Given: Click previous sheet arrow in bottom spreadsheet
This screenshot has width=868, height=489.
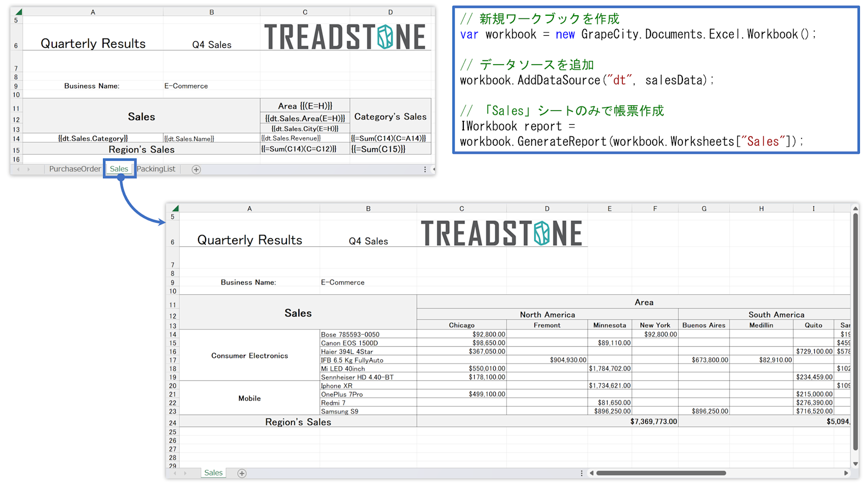Looking at the screenshot, I should click(175, 473).
